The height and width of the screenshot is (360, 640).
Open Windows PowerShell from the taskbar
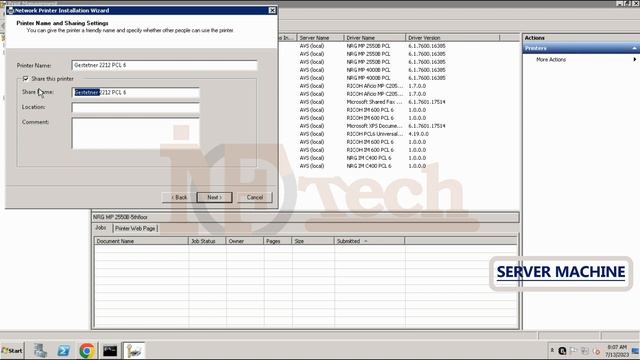click(x=63, y=351)
